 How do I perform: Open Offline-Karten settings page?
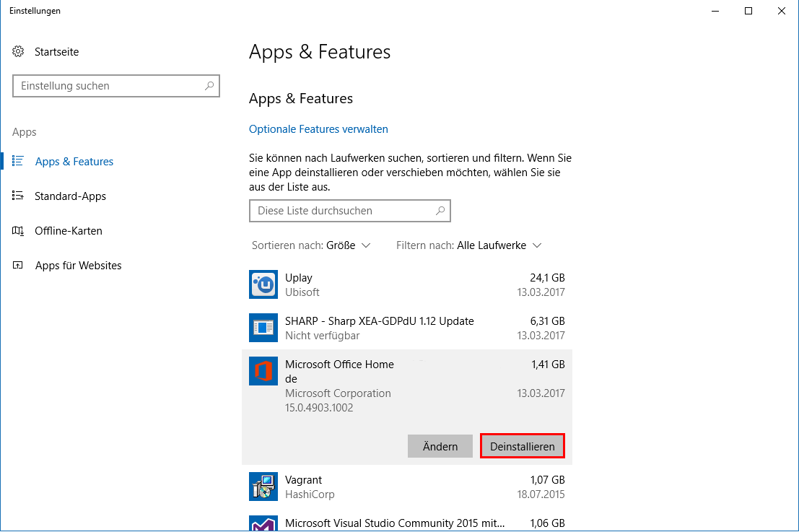click(69, 231)
